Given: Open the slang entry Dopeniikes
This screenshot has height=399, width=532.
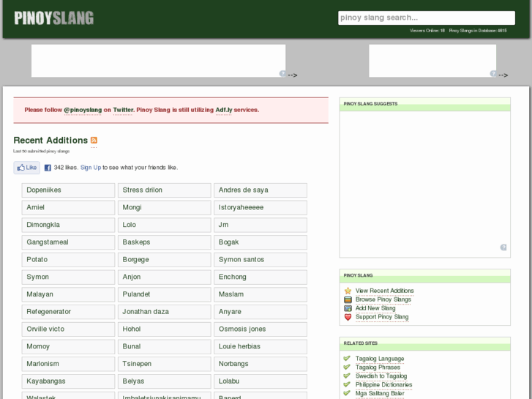Looking at the screenshot, I should coord(68,190).
